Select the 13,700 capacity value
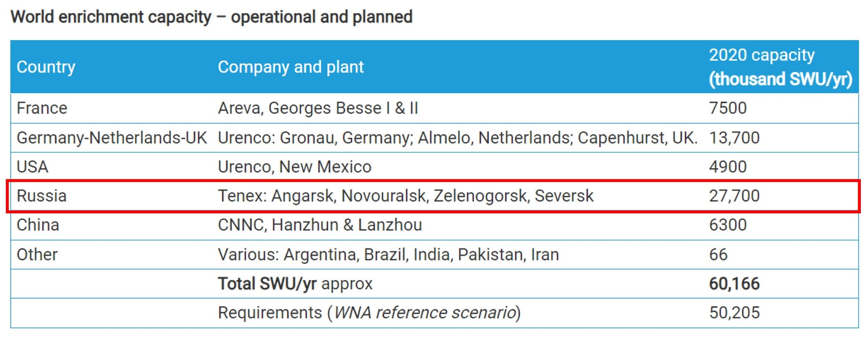868x337 pixels. click(734, 138)
